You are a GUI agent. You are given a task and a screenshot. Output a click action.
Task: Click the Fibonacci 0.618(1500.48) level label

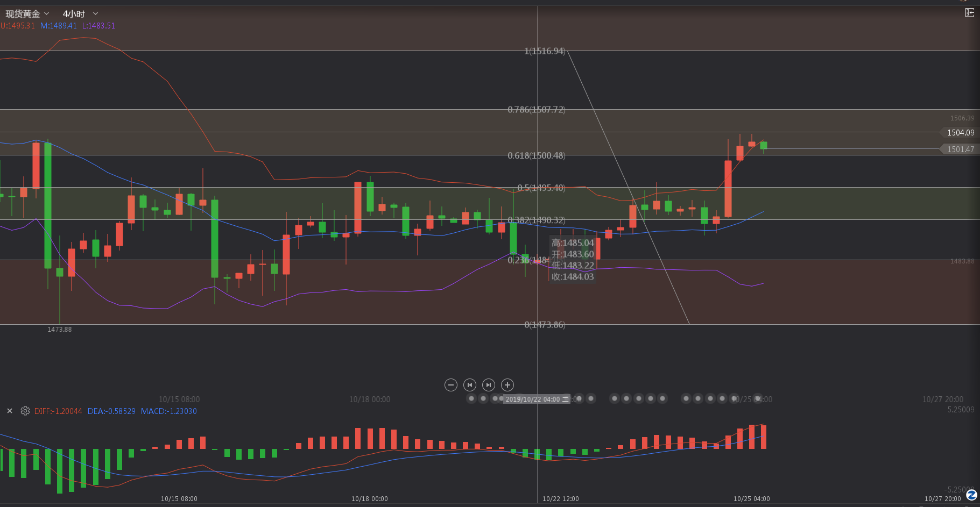pos(537,156)
